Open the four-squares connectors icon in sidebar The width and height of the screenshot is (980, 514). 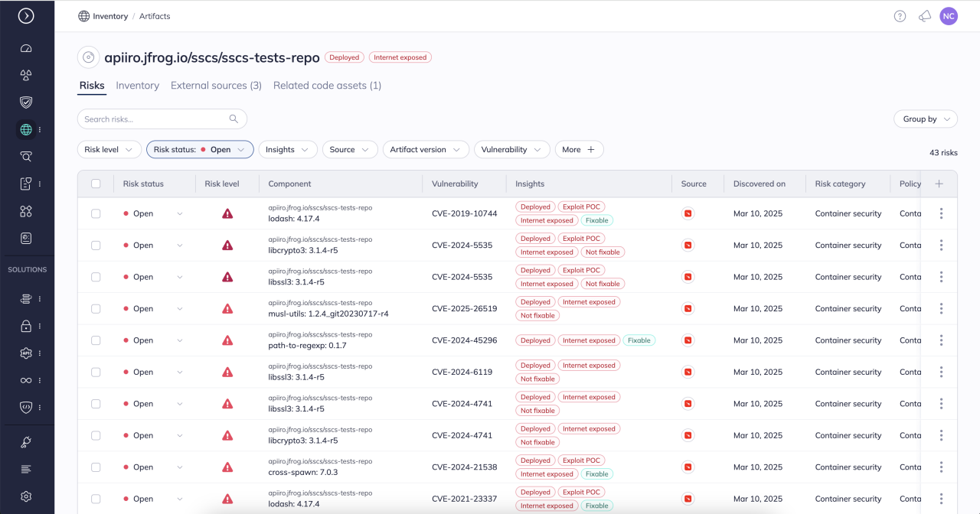pyautogui.click(x=26, y=211)
